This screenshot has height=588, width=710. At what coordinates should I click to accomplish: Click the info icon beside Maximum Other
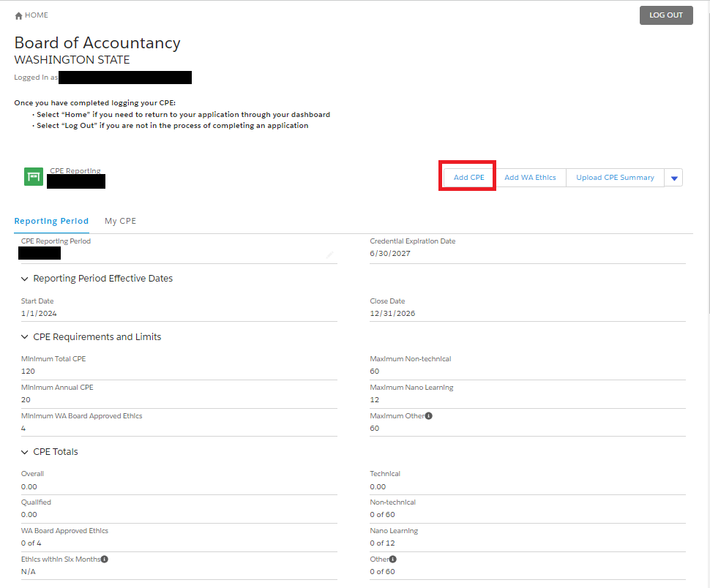click(x=429, y=416)
